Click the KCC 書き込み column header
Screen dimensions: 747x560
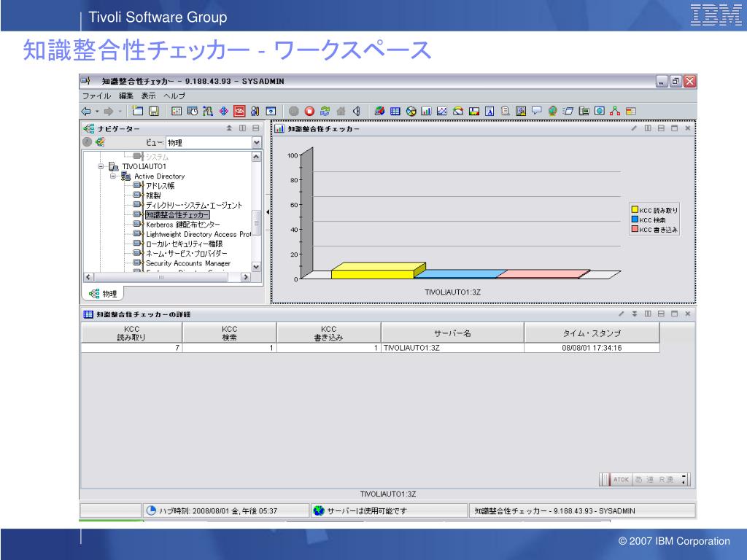pyautogui.click(x=329, y=332)
